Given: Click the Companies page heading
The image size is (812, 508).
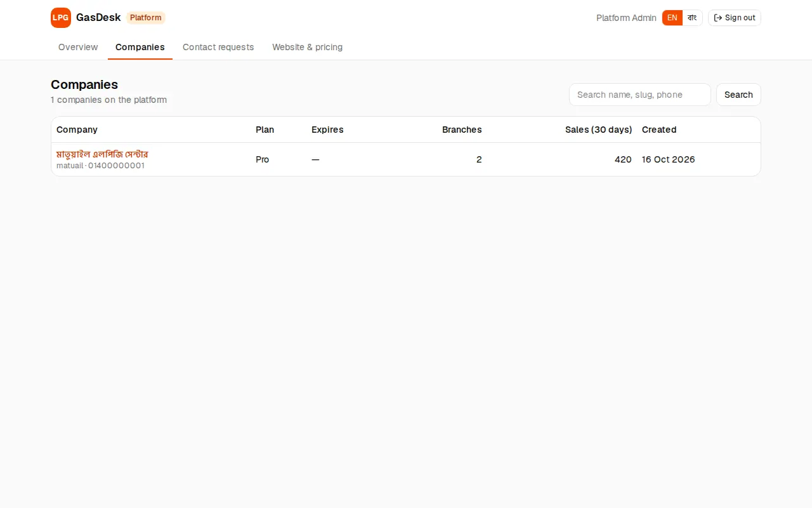Looking at the screenshot, I should pyautogui.click(x=84, y=84).
